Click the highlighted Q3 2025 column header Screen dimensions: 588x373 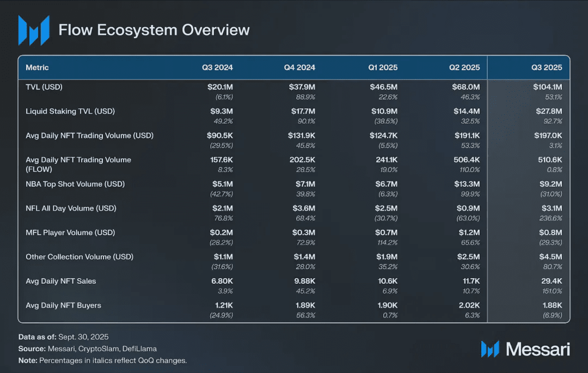coord(547,68)
